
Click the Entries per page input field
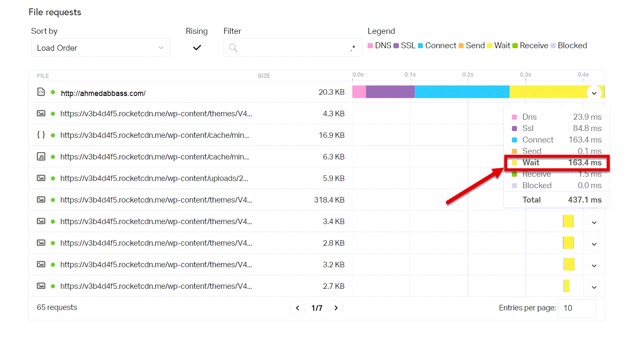click(577, 308)
